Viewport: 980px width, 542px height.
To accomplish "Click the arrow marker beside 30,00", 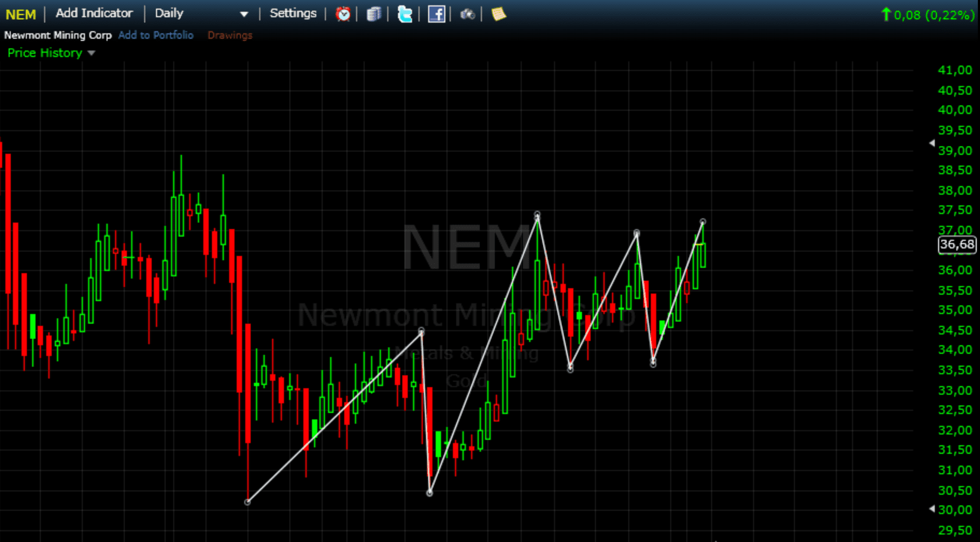I will point(932,509).
